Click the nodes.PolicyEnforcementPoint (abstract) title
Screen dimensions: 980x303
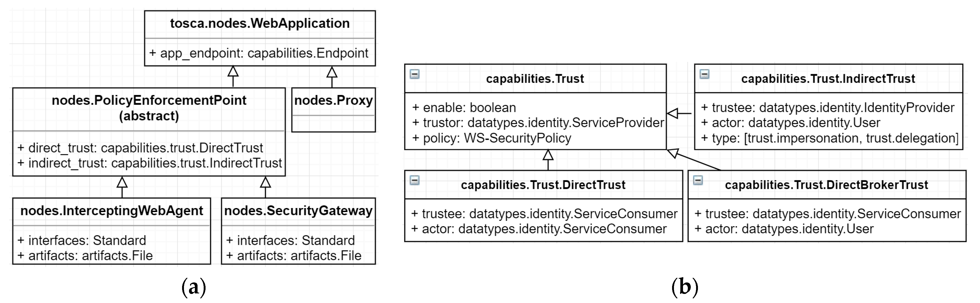(x=149, y=108)
